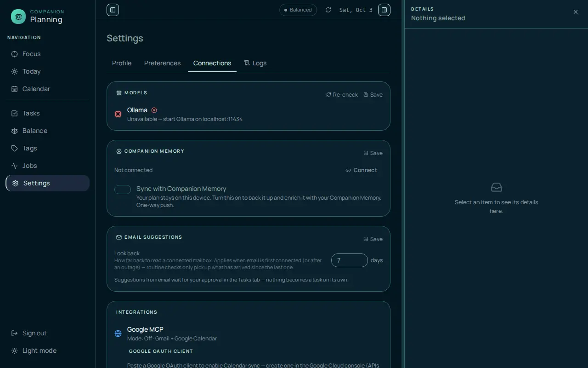The height and width of the screenshot is (368, 588).
Task: Switch to Light mode
Action: 47,351
